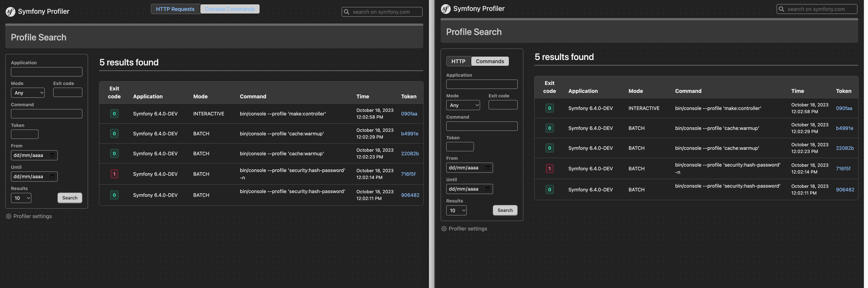Open Results count dropdown in left form
This screenshot has height=288, width=868.
point(21,198)
